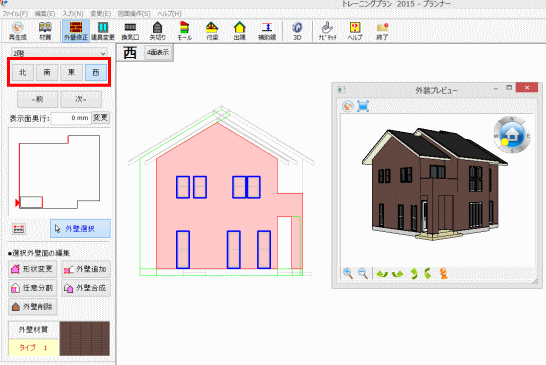Click the 次 next face button

click(x=81, y=99)
